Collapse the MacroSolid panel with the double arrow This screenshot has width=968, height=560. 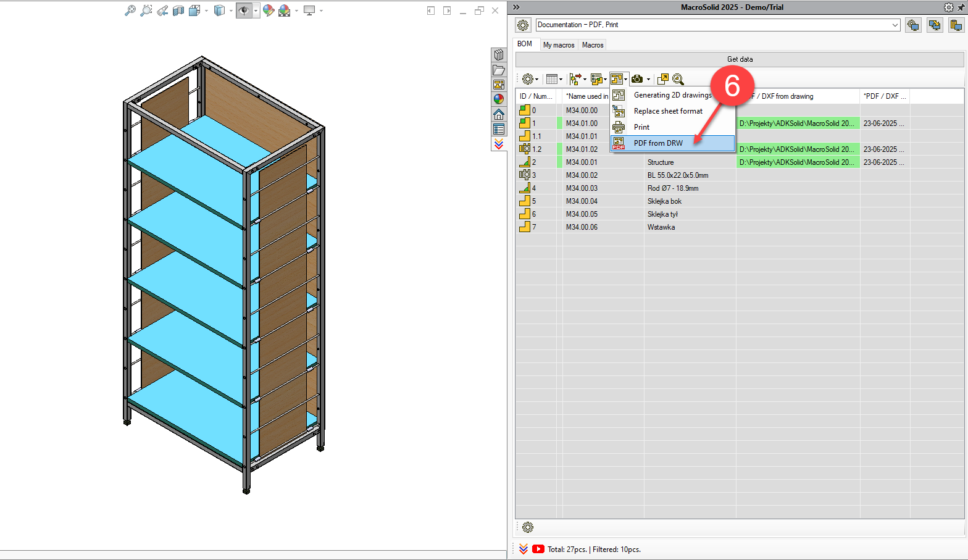click(516, 7)
